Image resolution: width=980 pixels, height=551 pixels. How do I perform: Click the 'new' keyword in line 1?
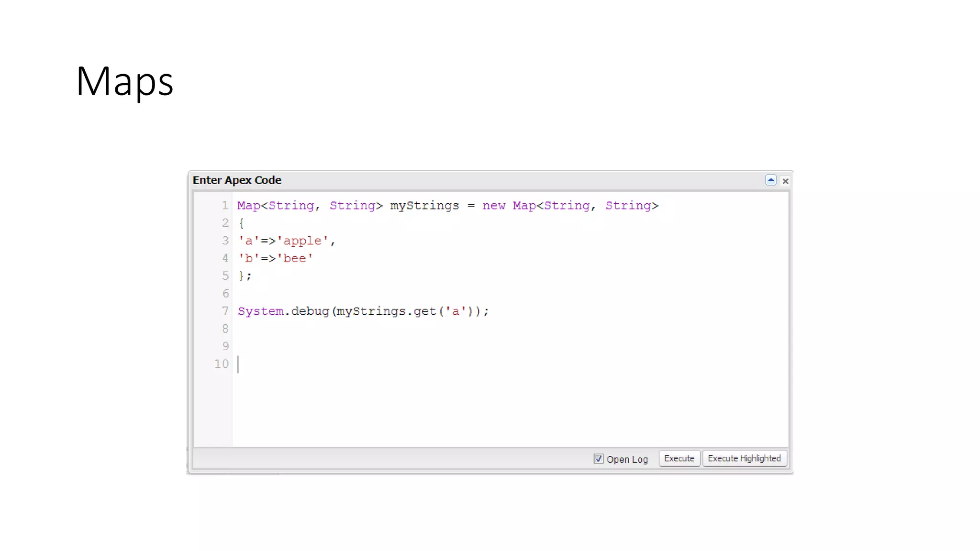click(x=493, y=206)
